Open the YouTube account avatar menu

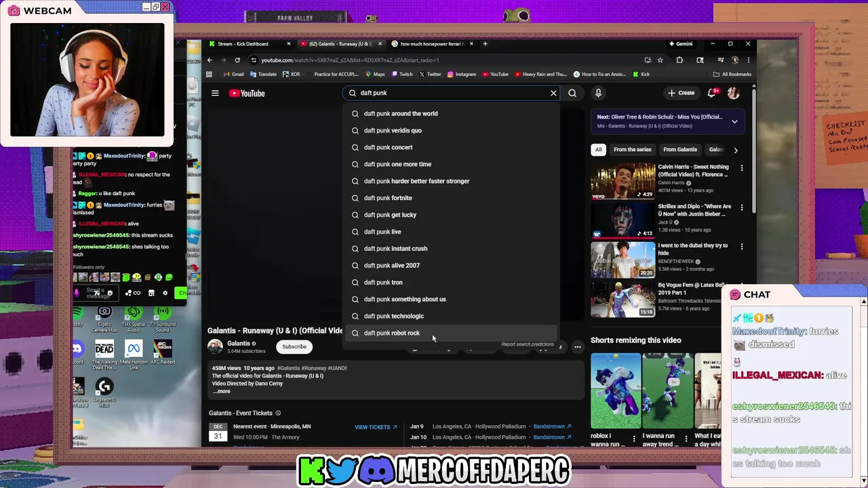(733, 93)
